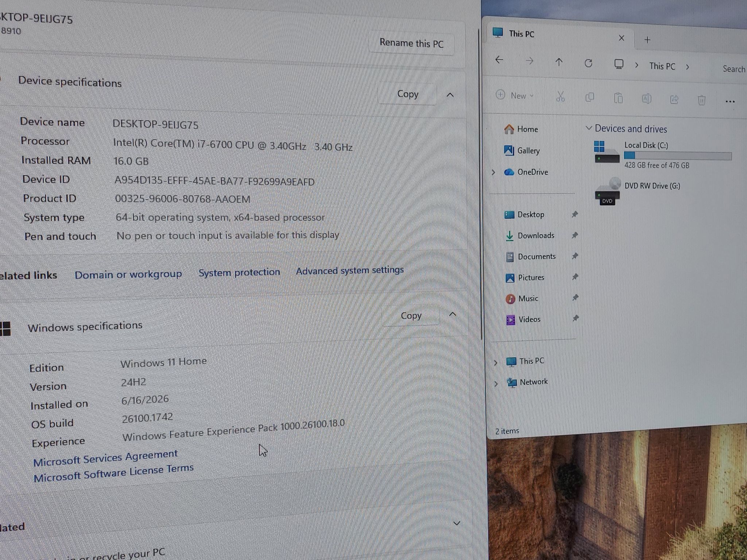Open Advanced system settings link
Viewport: 747px width, 560px height.
click(x=350, y=270)
